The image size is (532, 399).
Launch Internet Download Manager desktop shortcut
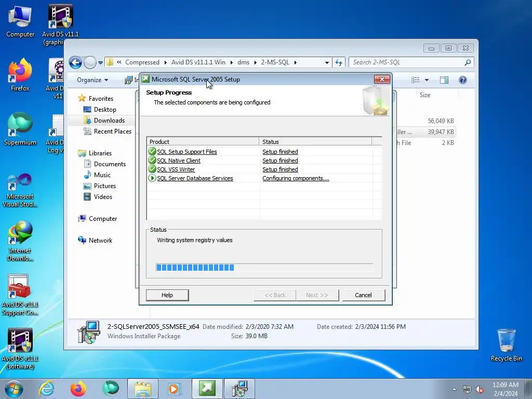pyautogui.click(x=20, y=241)
